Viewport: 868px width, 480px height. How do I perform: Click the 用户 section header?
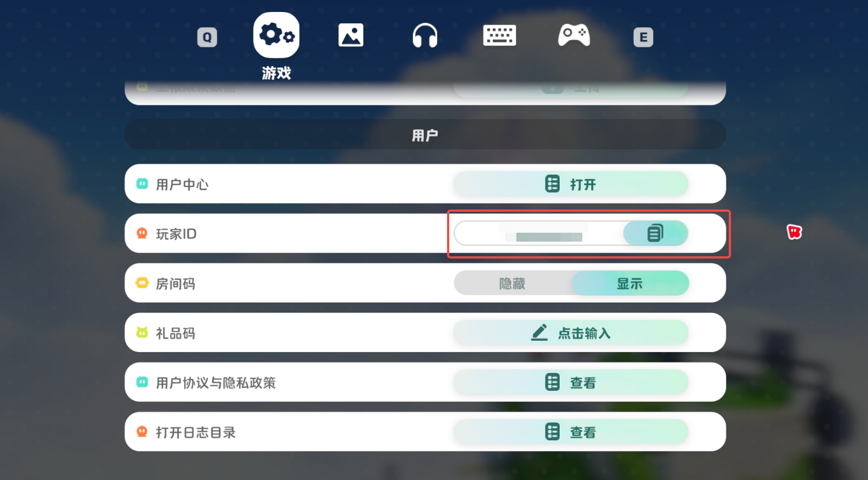point(425,135)
